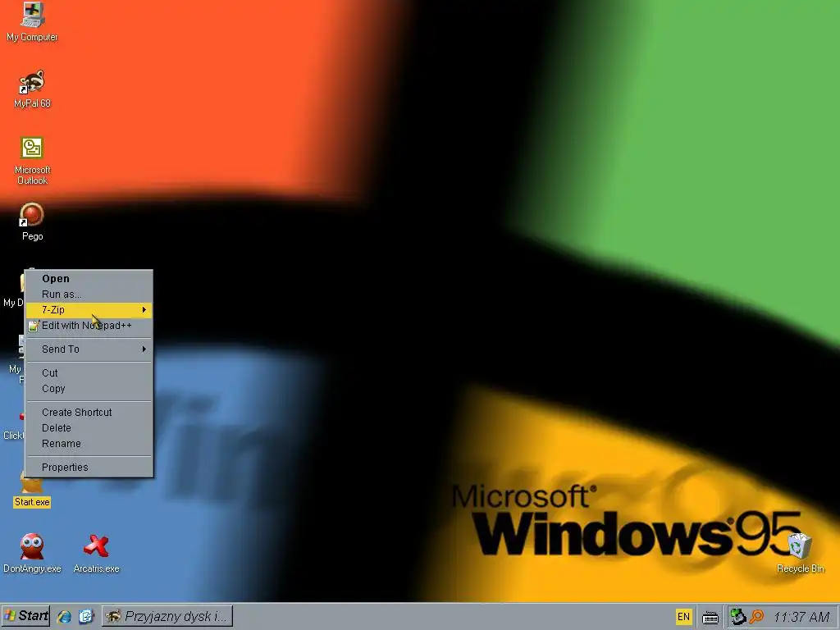Open the on-screen keyboard tray icon

[x=710, y=618]
